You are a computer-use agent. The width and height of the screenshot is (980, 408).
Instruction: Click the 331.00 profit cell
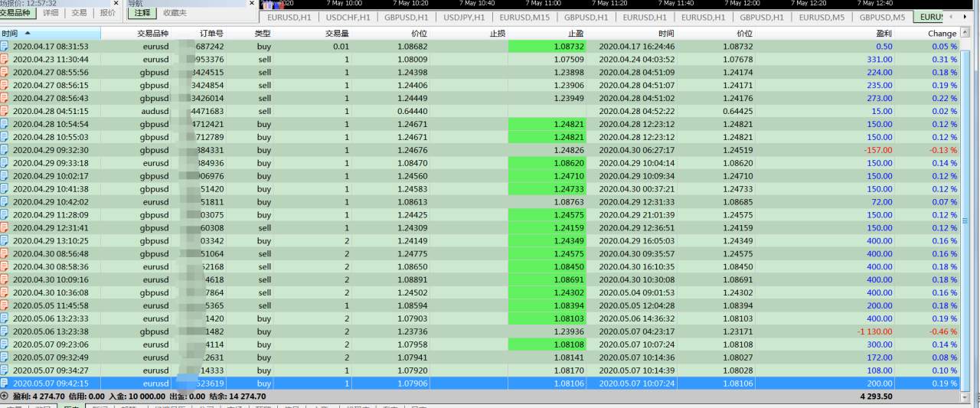coord(880,60)
